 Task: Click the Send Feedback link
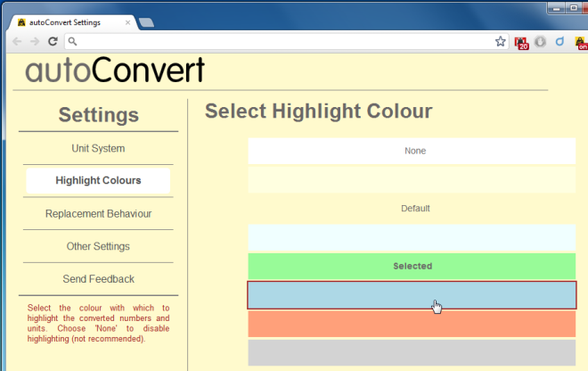[x=98, y=279]
